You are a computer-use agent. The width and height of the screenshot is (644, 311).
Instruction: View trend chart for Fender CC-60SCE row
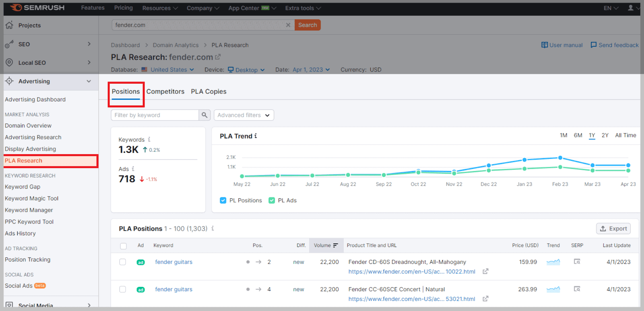553,289
